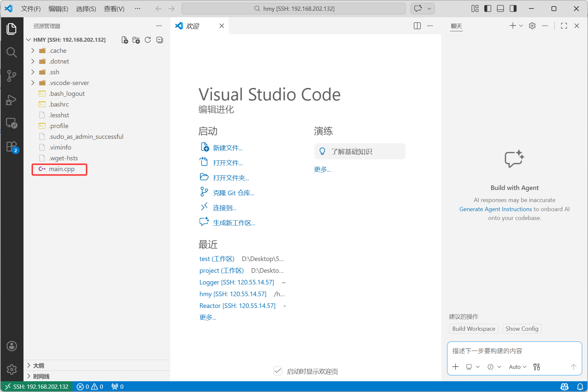The image size is (588, 392).
Task: Close the 欢迎 welcome tab
Action: 222,26
